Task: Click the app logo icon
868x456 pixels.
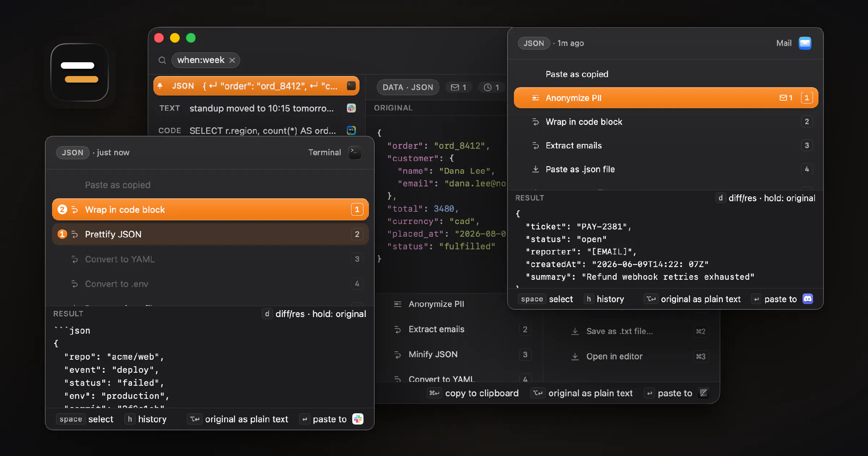Action: (x=80, y=72)
